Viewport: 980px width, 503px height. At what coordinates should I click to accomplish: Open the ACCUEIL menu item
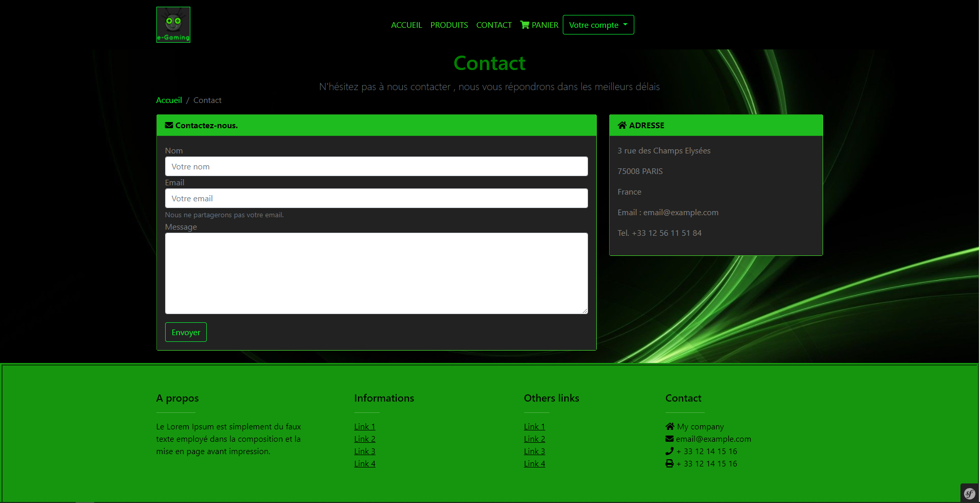(x=406, y=25)
